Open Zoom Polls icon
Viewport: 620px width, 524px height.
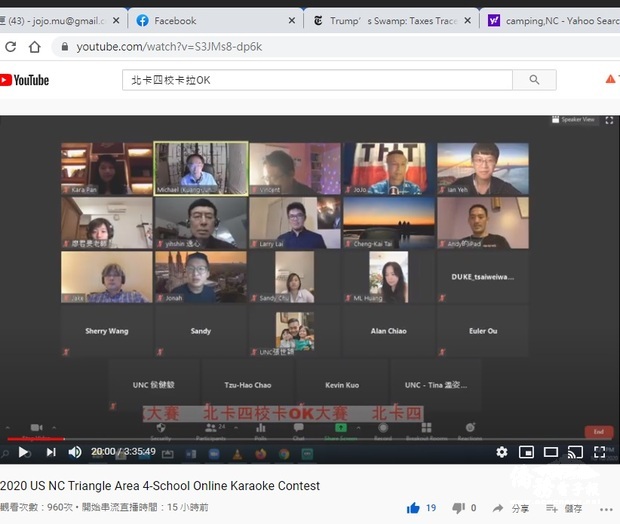click(261, 428)
